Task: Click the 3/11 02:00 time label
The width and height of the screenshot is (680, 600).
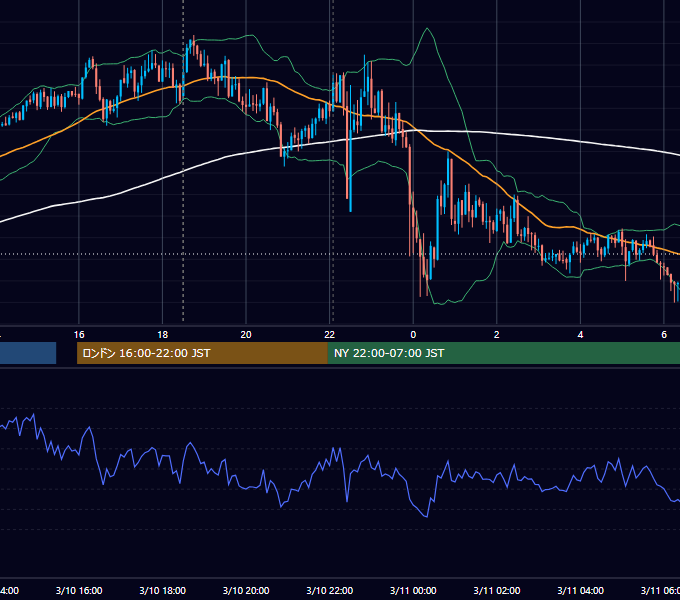Action: 497,590
